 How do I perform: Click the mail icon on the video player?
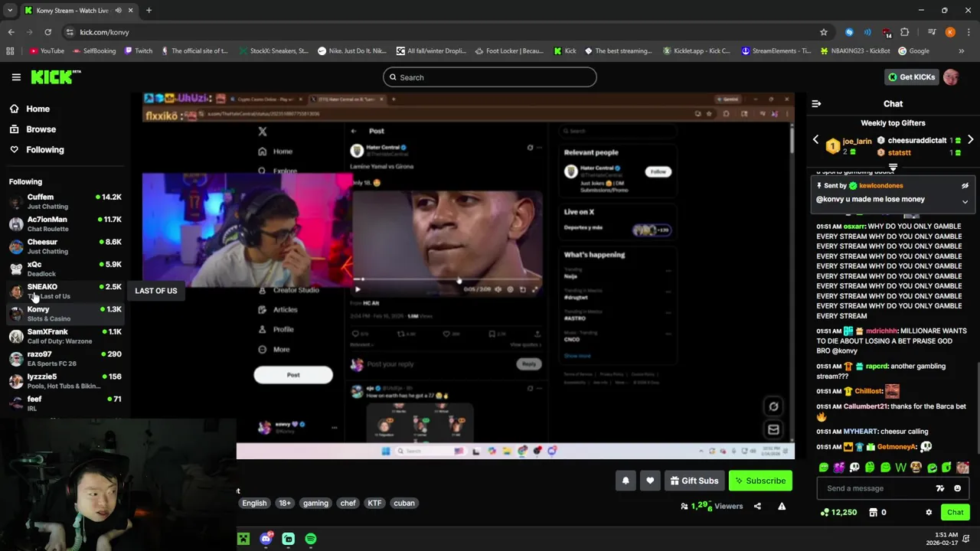[x=773, y=429]
